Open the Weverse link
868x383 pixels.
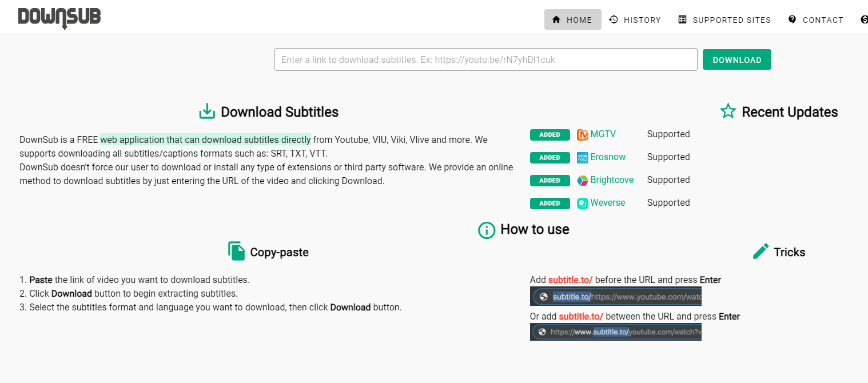[x=608, y=203]
